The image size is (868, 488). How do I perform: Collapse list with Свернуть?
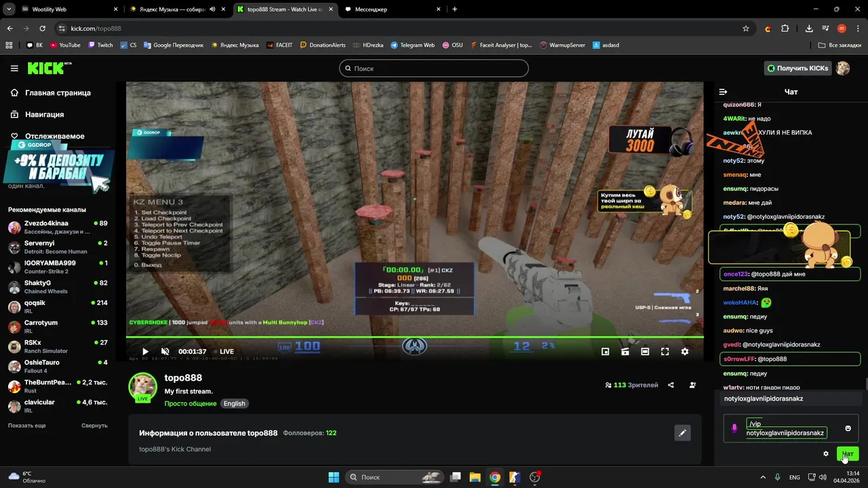pos(94,426)
